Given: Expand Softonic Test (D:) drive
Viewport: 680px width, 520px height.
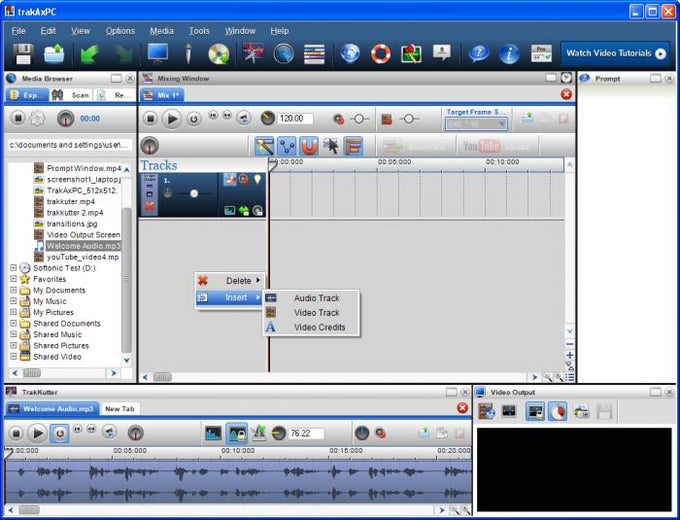Looking at the screenshot, I should [x=13, y=268].
